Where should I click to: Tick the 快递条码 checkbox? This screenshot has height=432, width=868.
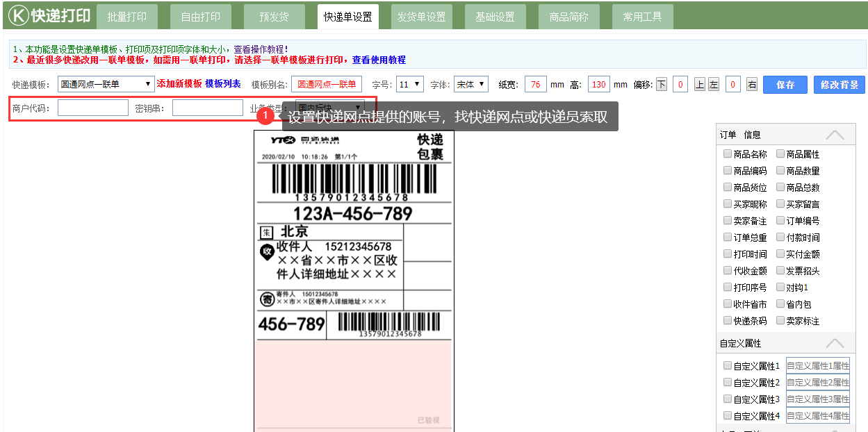point(727,321)
